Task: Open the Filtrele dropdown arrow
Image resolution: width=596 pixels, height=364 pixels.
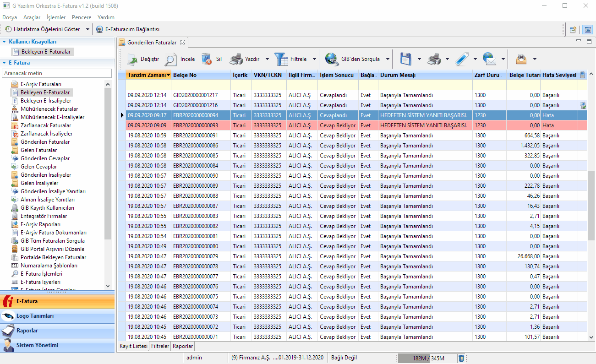Action: coord(314,59)
